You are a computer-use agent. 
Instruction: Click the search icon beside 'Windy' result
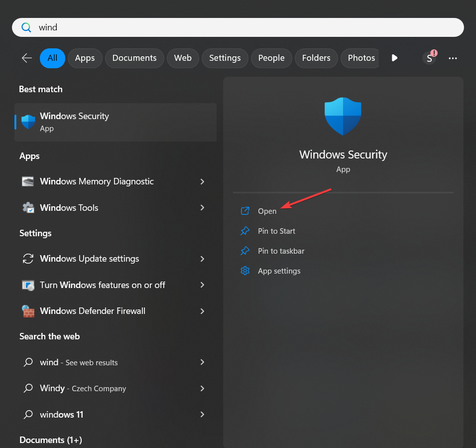click(28, 388)
